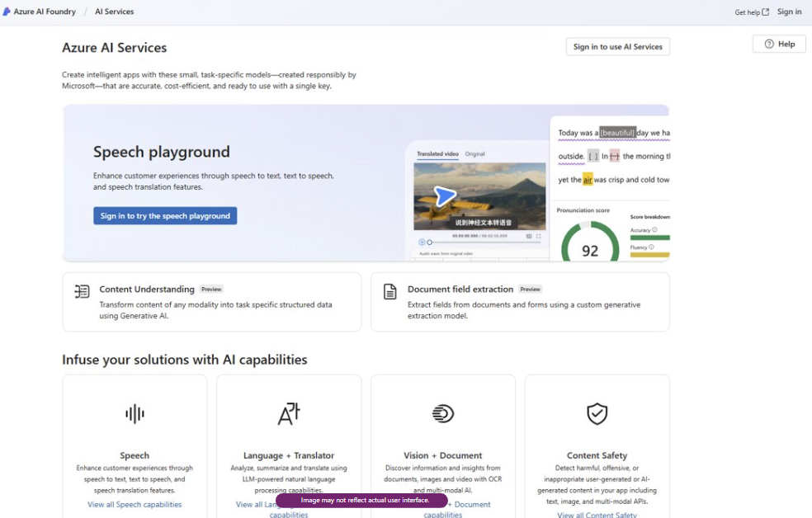Select the Content Safety card title
Screen dimensions: 812x518
coord(597,455)
